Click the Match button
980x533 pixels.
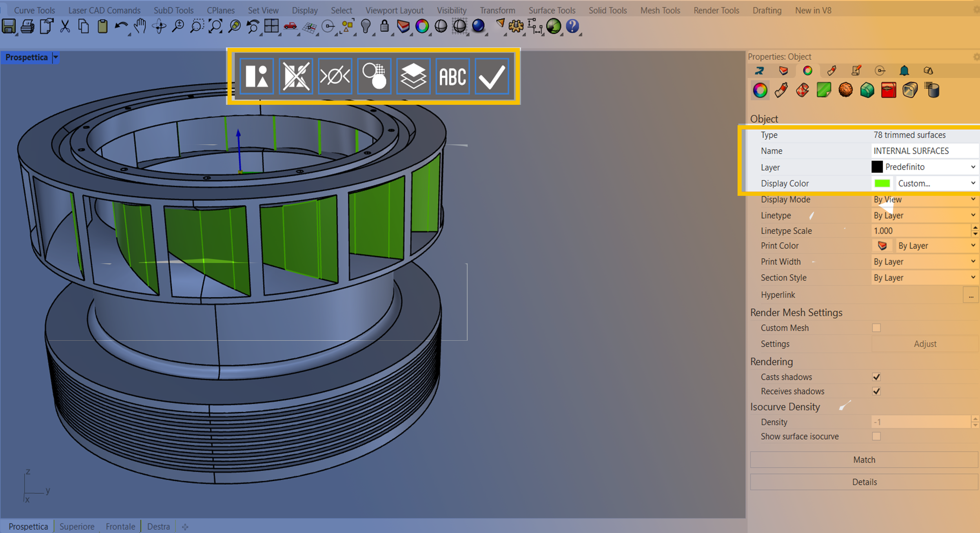tap(864, 460)
